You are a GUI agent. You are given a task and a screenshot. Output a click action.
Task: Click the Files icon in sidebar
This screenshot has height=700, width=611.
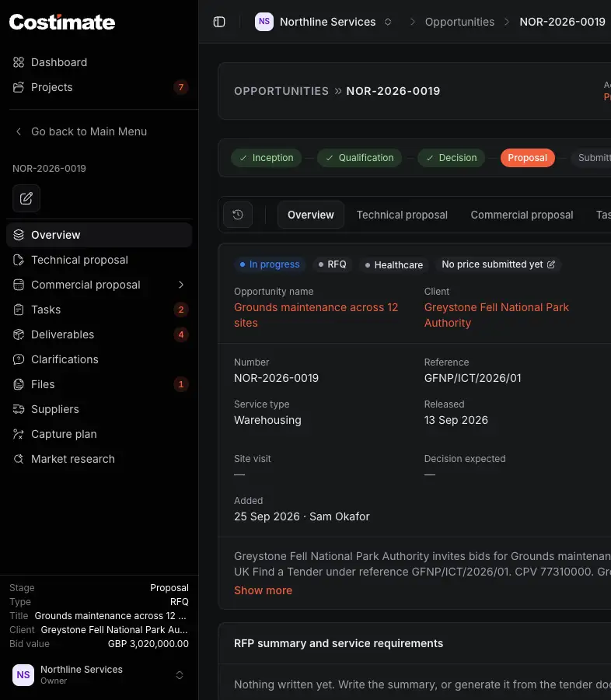[19, 384]
